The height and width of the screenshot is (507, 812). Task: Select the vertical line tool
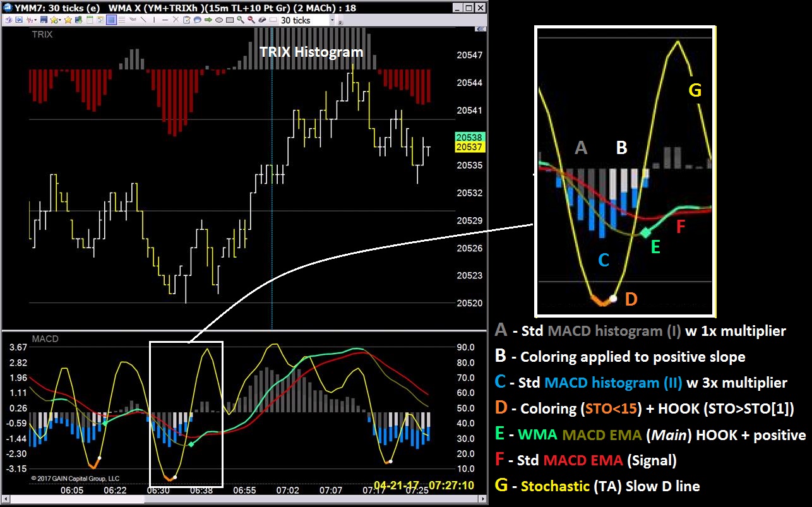click(155, 20)
